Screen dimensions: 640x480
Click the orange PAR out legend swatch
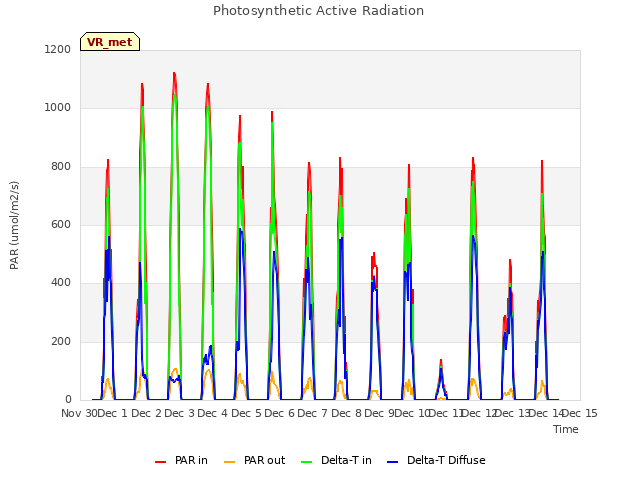tap(230, 462)
